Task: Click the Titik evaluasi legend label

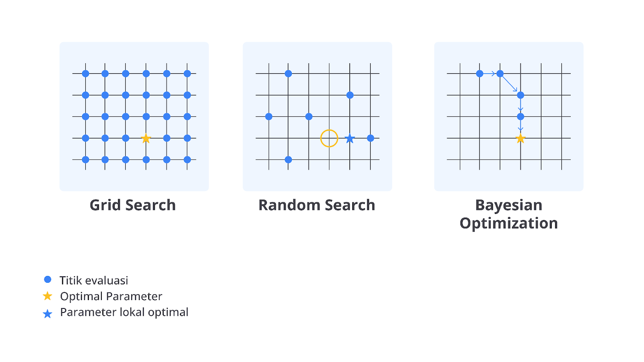Action: (94, 280)
